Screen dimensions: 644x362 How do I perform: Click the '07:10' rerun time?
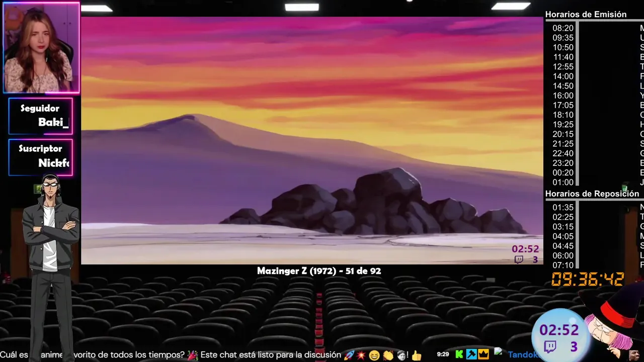click(x=563, y=265)
